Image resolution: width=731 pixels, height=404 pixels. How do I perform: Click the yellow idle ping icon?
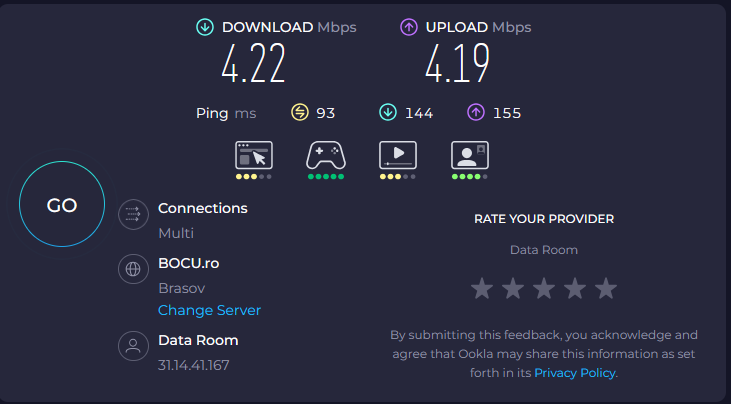pyautogui.click(x=300, y=113)
